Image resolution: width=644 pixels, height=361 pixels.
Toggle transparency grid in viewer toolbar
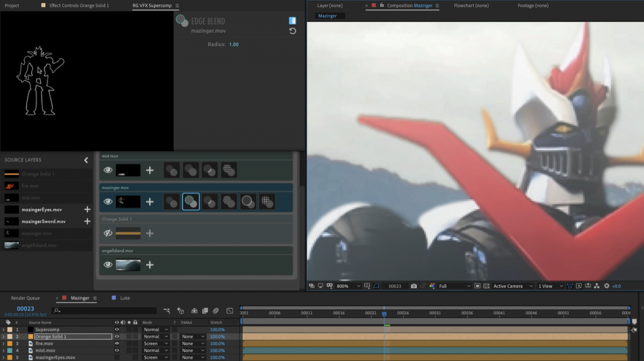coord(486,286)
